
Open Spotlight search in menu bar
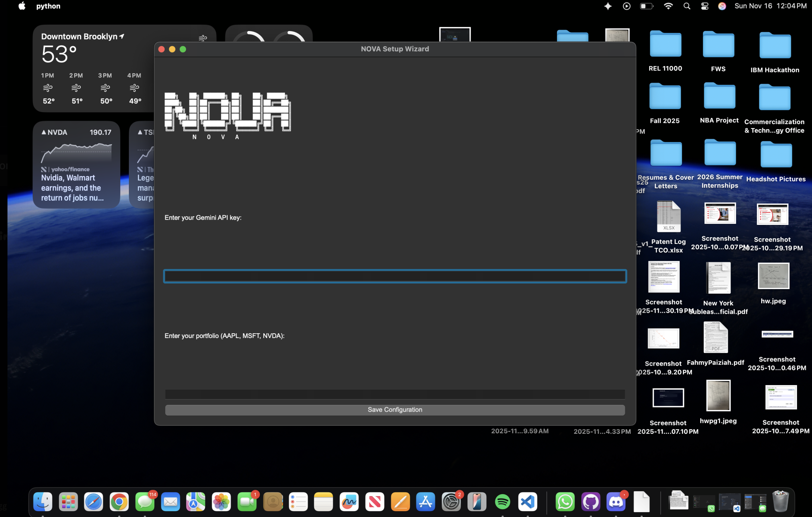(x=687, y=6)
